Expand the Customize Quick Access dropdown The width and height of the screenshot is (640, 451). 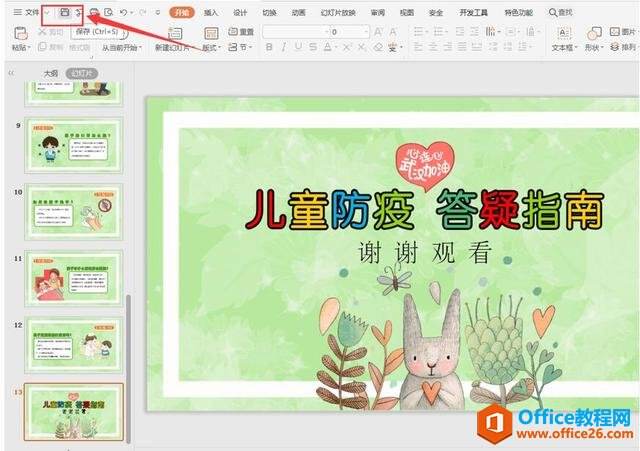coord(158,13)
